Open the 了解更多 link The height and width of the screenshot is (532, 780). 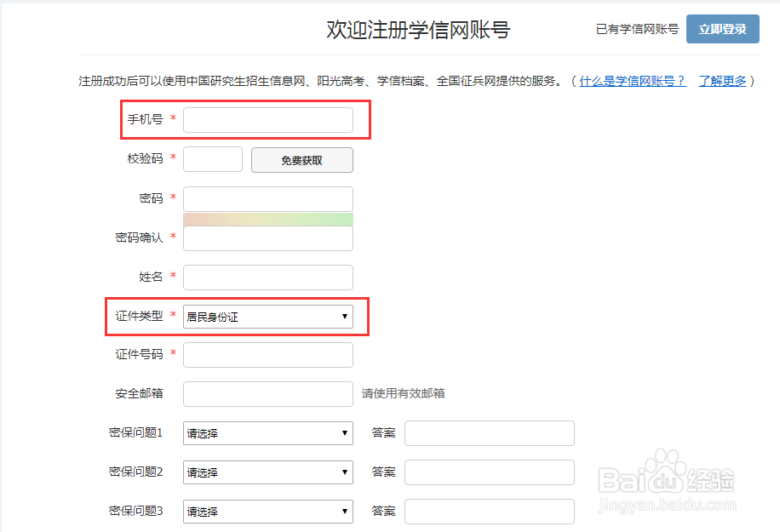722,81
